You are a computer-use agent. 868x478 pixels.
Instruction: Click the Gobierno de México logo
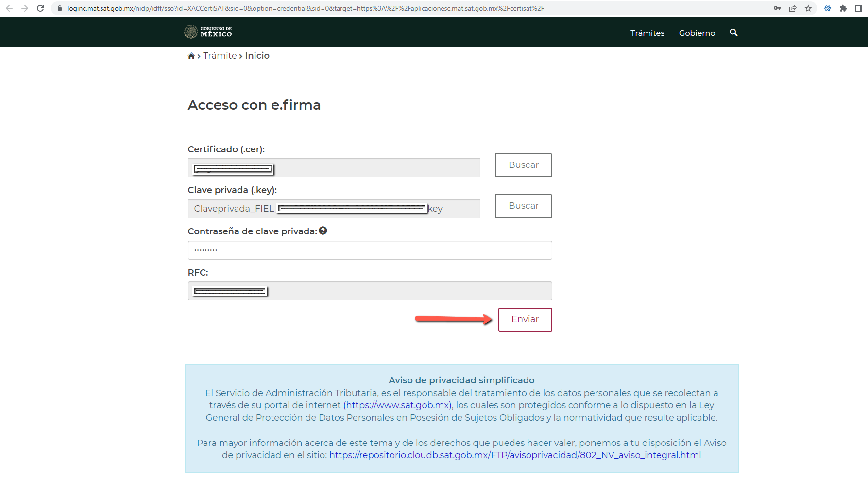tap(208, 32)
